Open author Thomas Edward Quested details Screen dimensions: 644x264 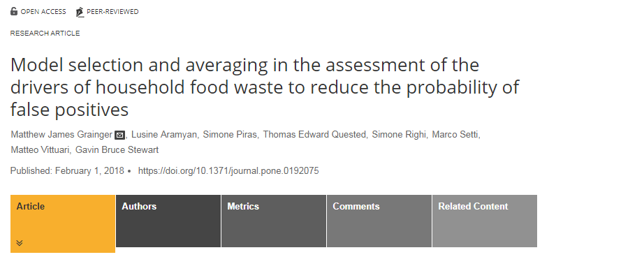(314, 135)
